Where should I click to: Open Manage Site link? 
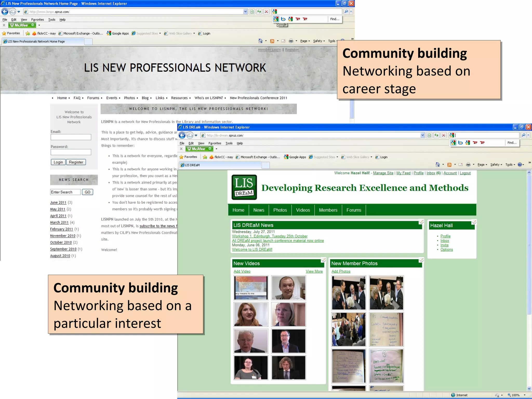(x=383, y=173)
